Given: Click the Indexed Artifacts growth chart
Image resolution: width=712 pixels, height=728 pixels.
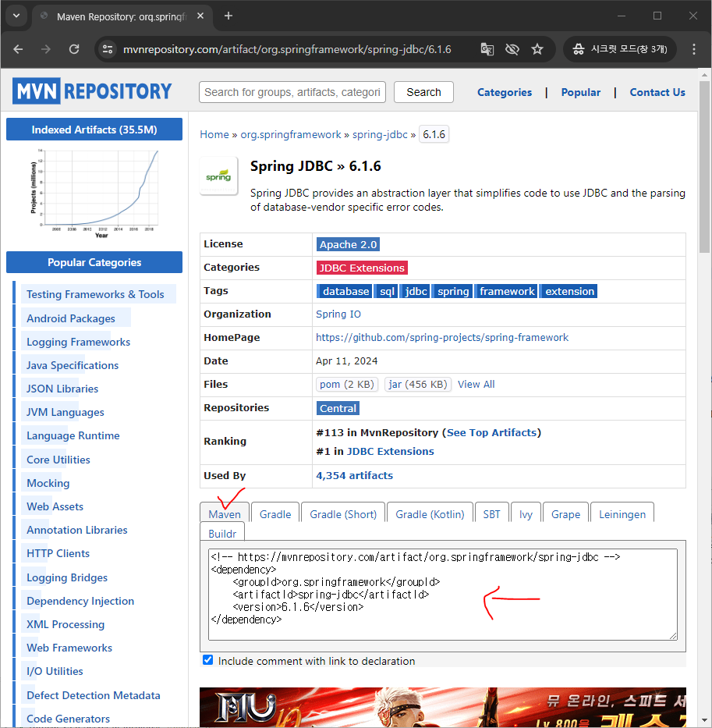Looking at the screenshot, I should click(94, 194).
